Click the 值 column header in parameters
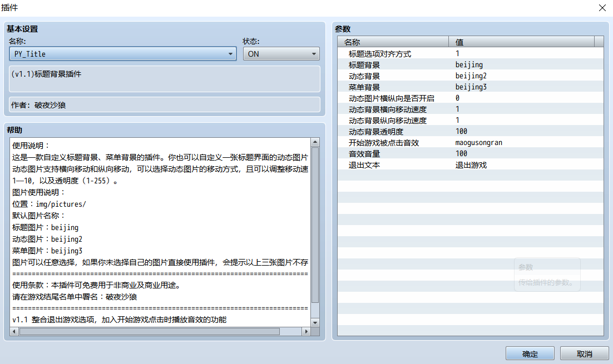Viewport: 613px width, 364px height. 521,42
